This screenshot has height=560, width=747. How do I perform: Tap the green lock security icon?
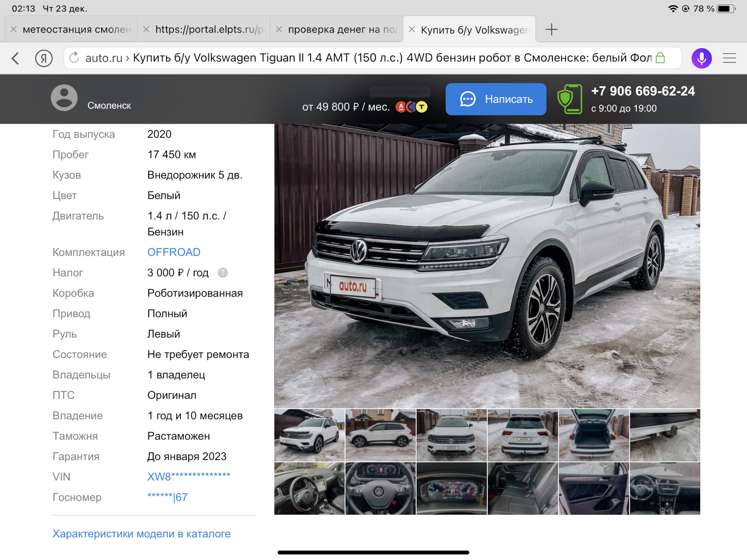tap(660, 58)
